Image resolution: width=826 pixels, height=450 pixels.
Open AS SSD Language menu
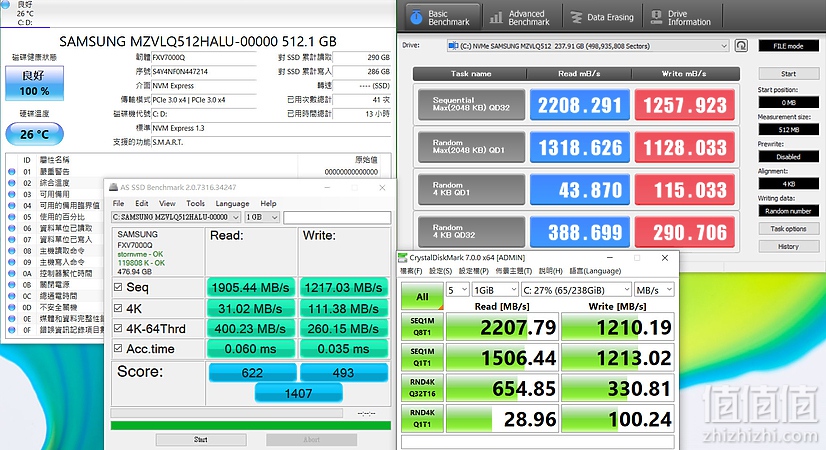tap(232, 203)
